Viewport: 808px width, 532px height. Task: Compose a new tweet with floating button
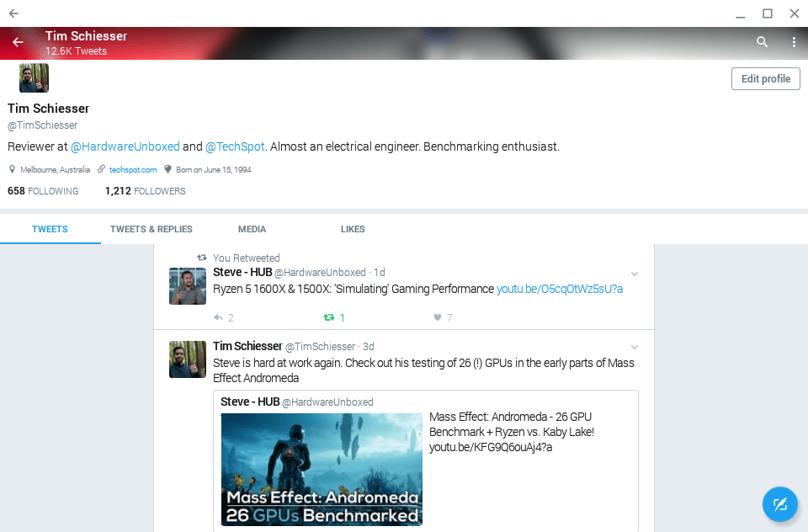[x=780, y=503]
